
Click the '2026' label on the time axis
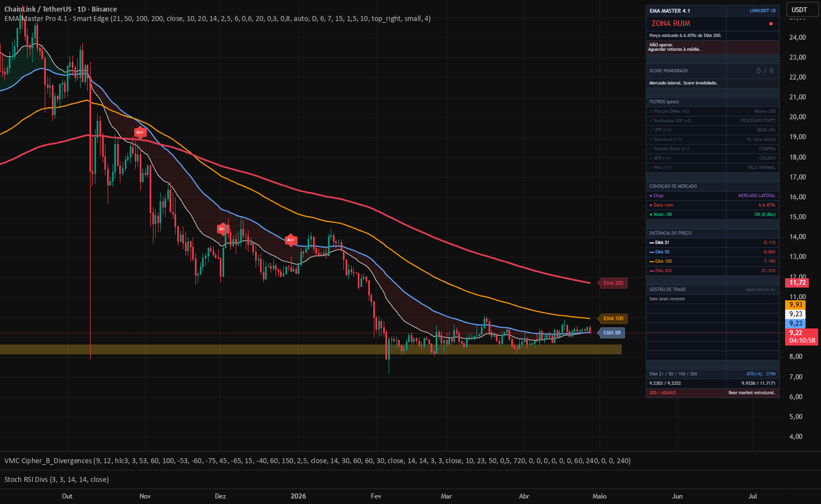click(298, 496)
